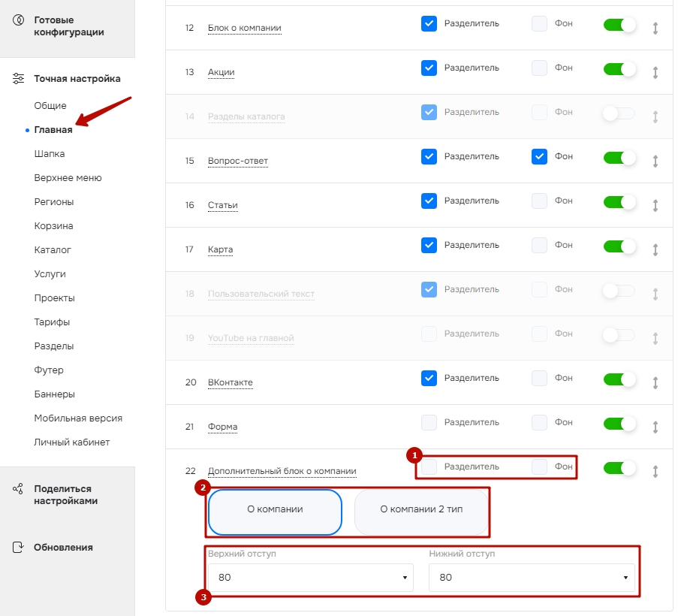The height and width of the screenshot is (616, 678).
Task: Expand the Форма block settings
Action: tap(222, 427)
